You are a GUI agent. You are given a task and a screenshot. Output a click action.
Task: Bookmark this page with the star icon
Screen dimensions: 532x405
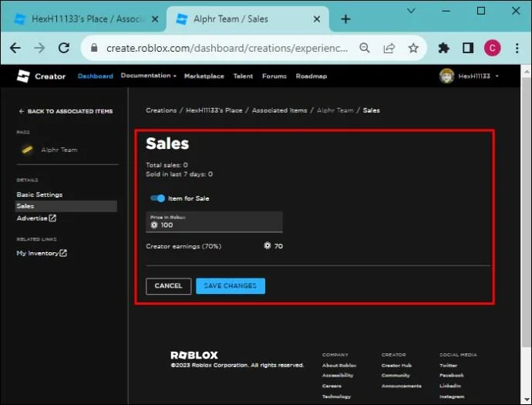413,48
